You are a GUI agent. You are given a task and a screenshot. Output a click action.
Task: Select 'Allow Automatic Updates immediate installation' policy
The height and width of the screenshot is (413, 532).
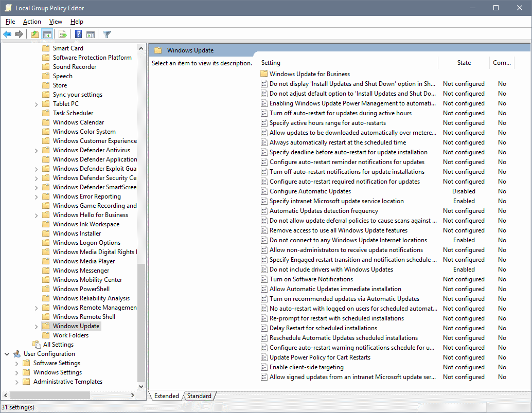point(335,289)
